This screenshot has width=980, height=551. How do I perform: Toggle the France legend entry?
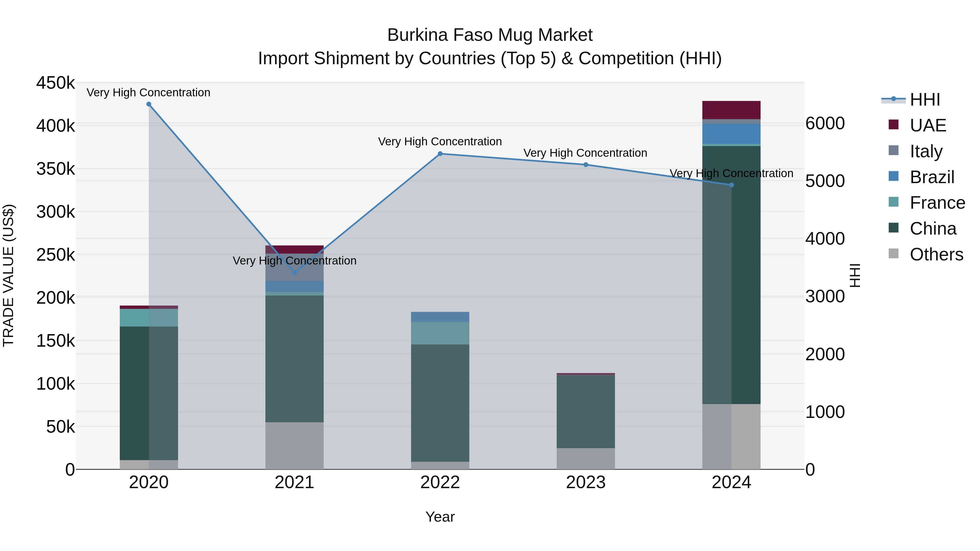[x=927, y=203]
